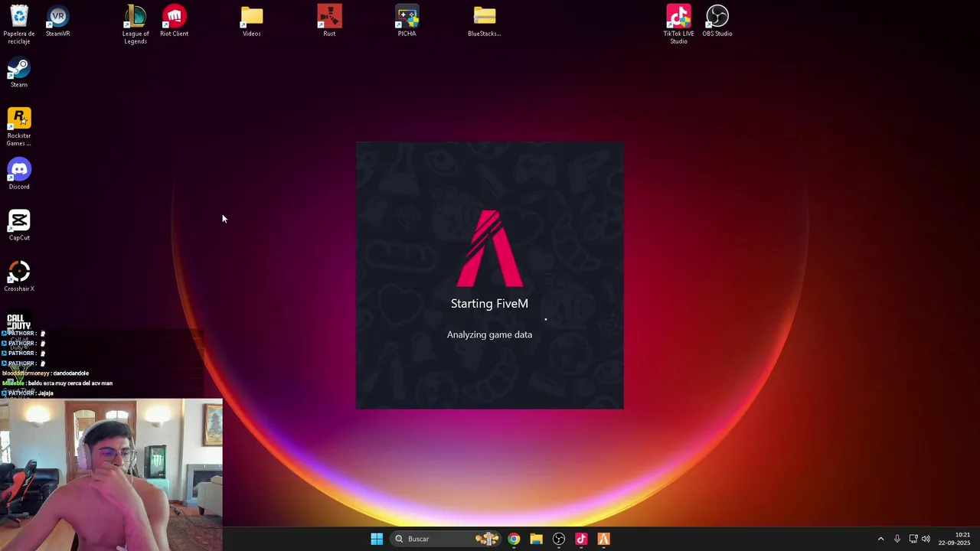The height and width of the screenshot is (551, 980).
Task: Select the Steam desktop shortcut
Action: click(19, 73)
